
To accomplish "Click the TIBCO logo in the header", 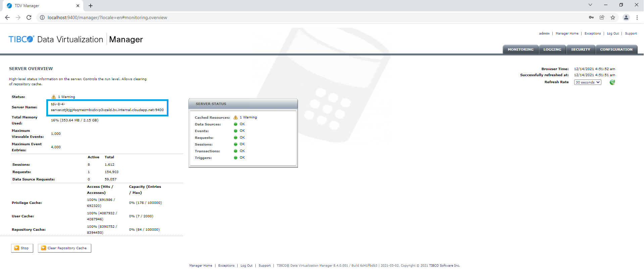I will tap(21, 39).
